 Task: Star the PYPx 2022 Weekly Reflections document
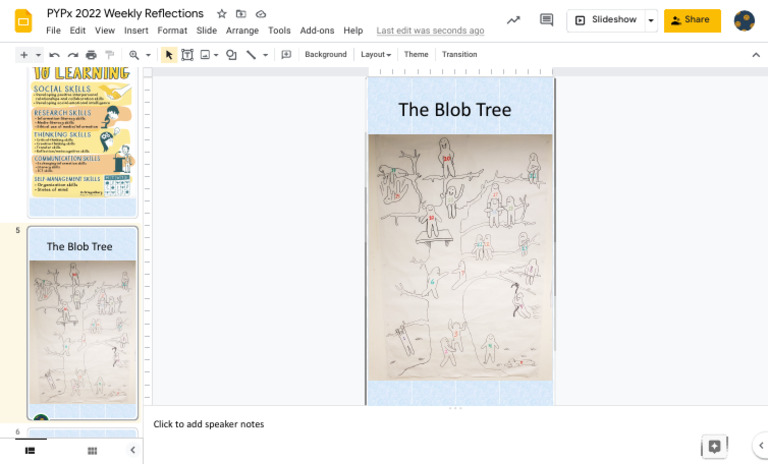(222, 14)
